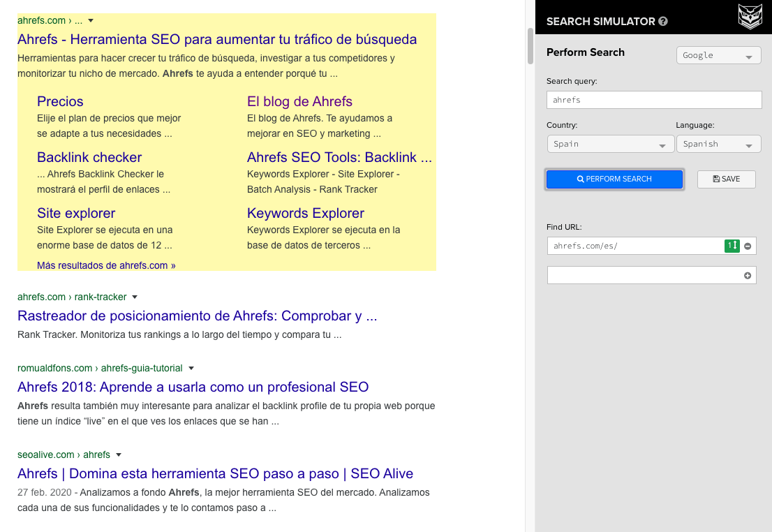Image resolution: width=772 pixels, height=532 pixels.
Task: Expand options on the romualdfons.com result
Action: point(191,368)
